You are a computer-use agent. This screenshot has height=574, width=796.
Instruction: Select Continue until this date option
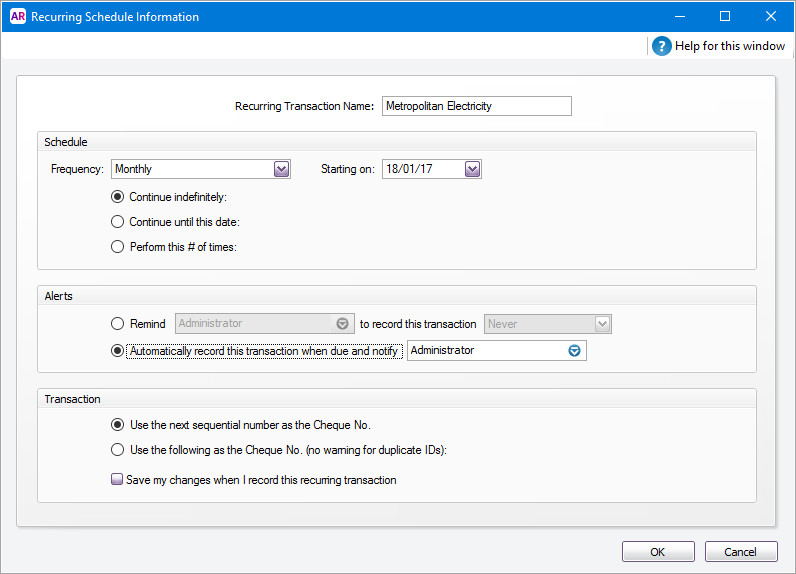click(118, 222)
